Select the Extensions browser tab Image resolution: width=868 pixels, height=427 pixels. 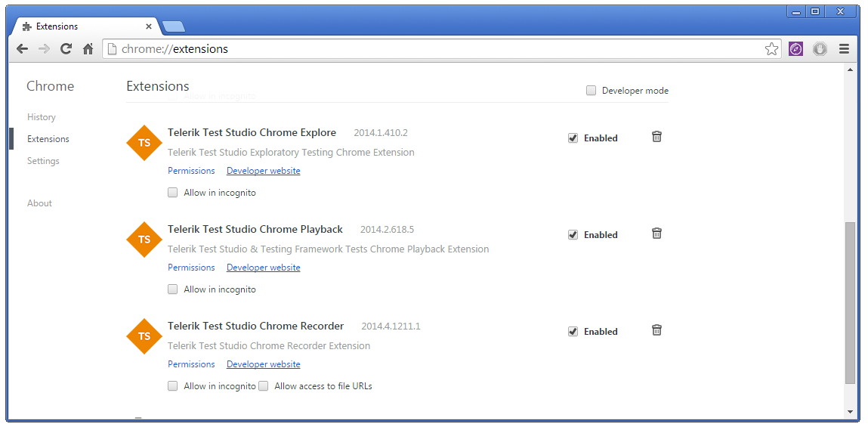coord(88,26)
